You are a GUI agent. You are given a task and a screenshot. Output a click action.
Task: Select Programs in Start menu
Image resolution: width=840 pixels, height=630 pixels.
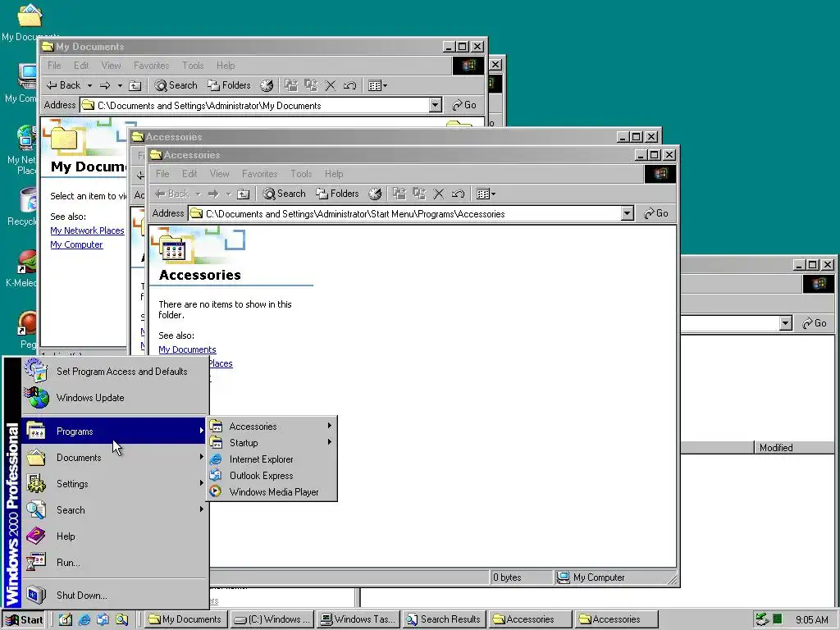[x=114, y=431]
